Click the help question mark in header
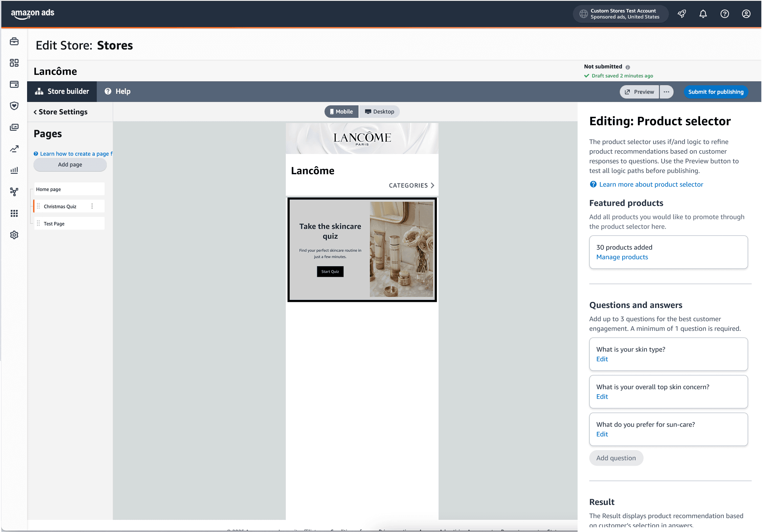 click(x=724, y=14)
